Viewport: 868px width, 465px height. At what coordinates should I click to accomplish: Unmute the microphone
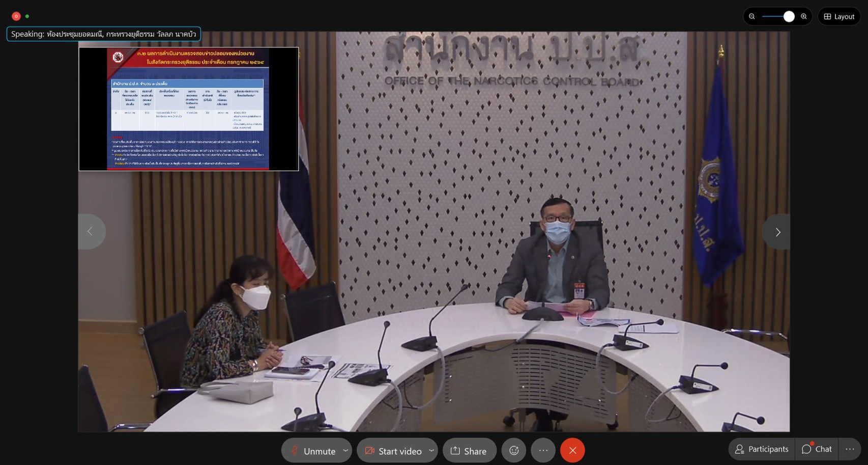tap(312, 451)
